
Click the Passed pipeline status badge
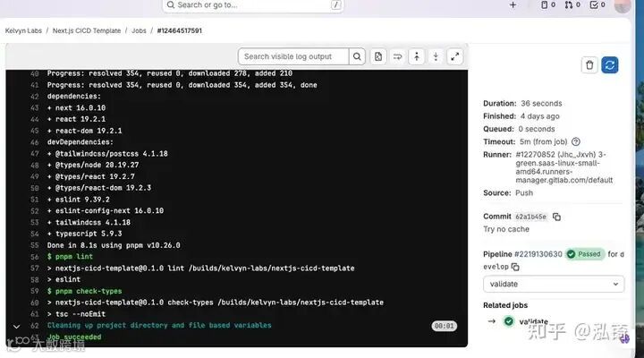coord(584,254)
